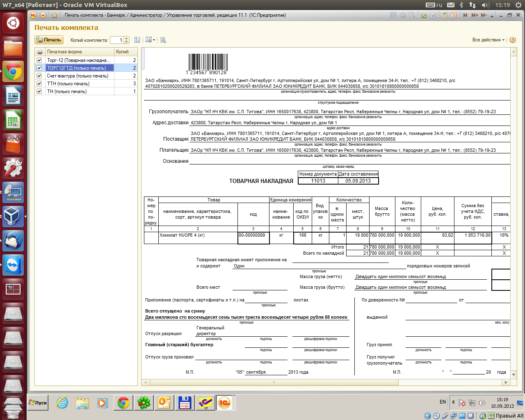
Task: Click the date cell 05.09.2013
Action: (358, 180)
